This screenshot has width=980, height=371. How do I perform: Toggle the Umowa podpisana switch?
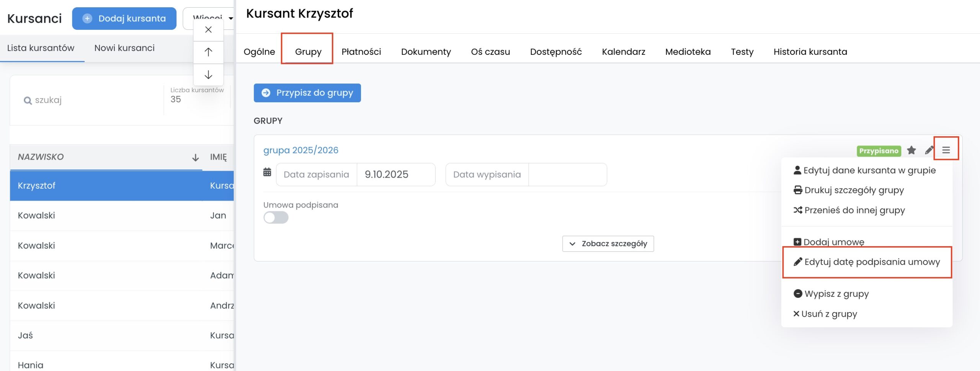pyautogui.click(x=276, y=217)
